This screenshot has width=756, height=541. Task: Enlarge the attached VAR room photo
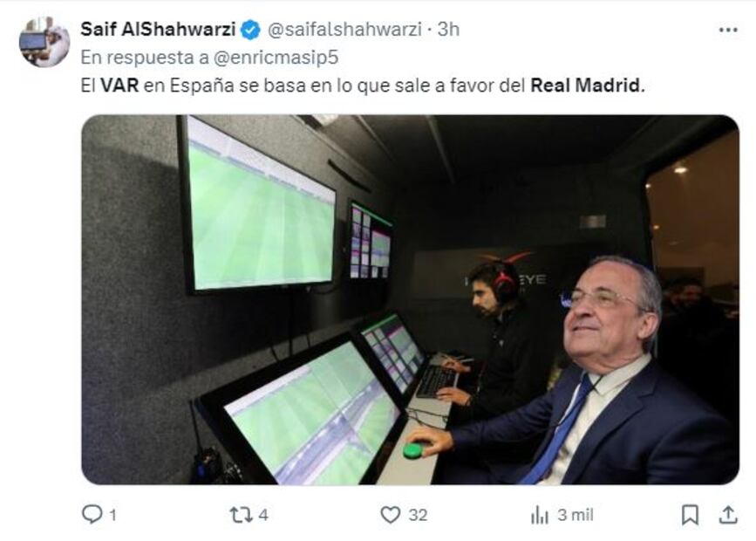click(411, 299)
